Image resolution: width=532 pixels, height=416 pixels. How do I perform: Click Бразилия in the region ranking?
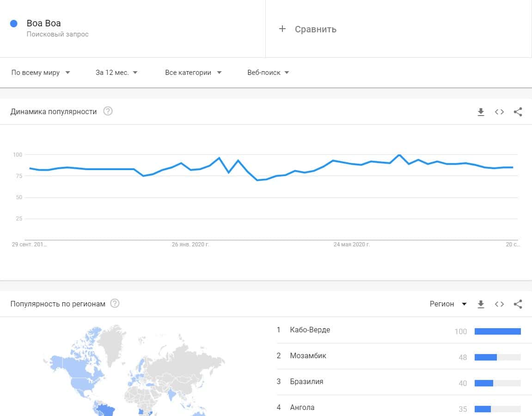pyautogui.click(x=306, y=382)
